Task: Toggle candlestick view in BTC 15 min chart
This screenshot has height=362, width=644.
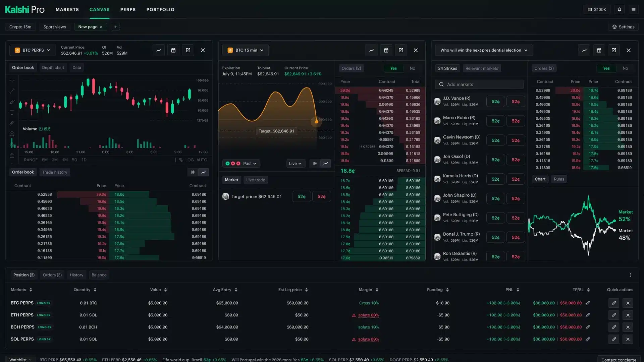Action: [315, 164]
